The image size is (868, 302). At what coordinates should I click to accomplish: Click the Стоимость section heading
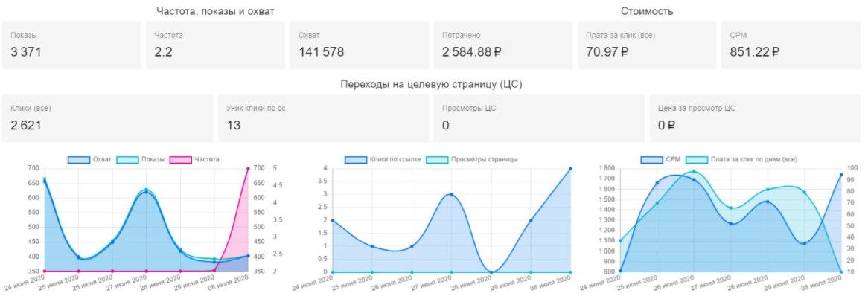[x=647, y=11]
